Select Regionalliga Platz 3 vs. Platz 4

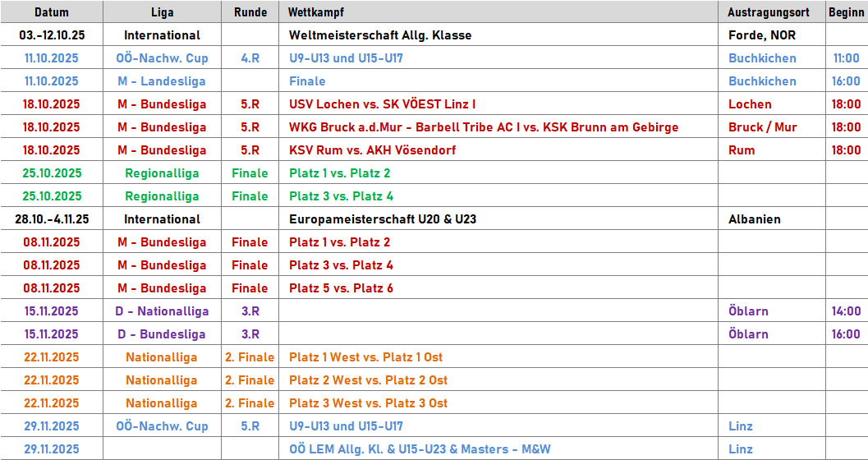341,196
